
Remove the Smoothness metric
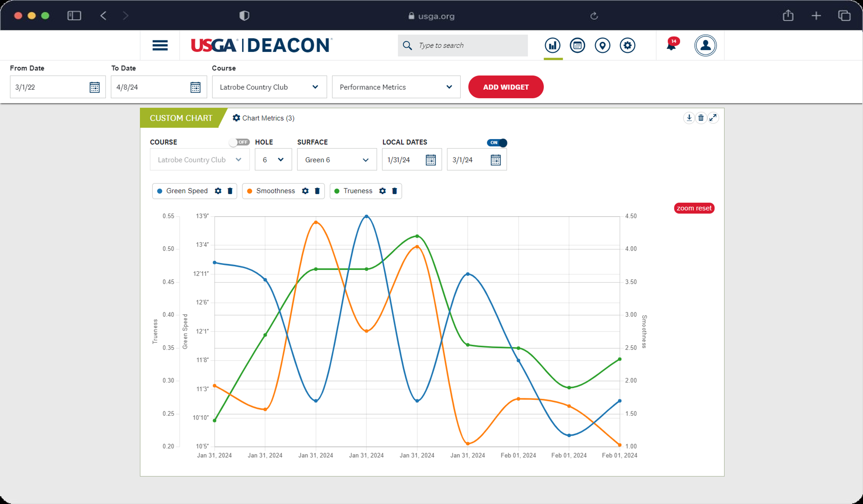point(317,191)
